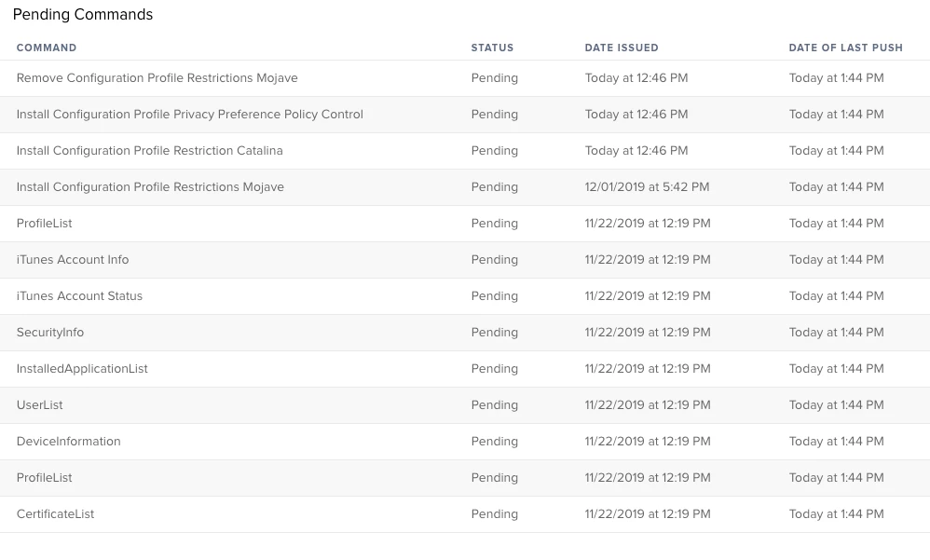Select the CertificateList command row

[465, 514]
